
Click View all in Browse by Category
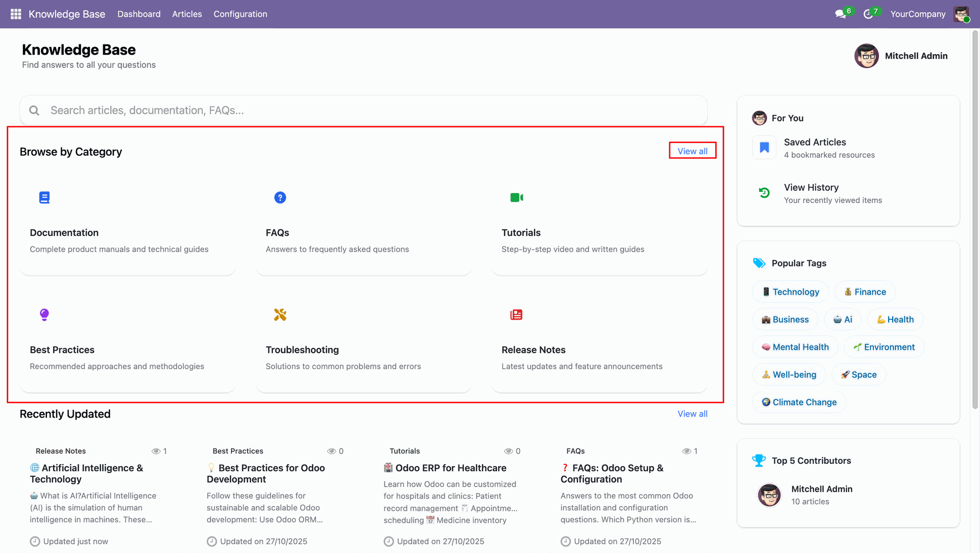pyautogui.click(x=692, y=151)
